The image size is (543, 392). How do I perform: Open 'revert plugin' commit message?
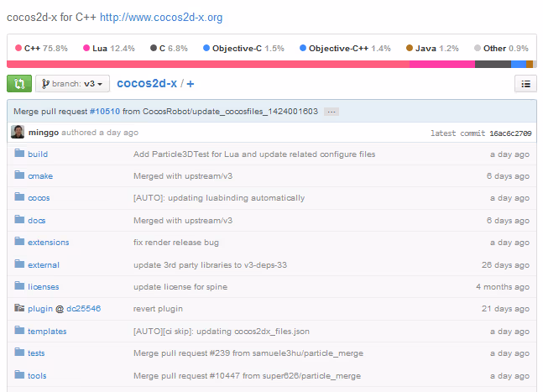pyautogui.click(x=158, y=309)
